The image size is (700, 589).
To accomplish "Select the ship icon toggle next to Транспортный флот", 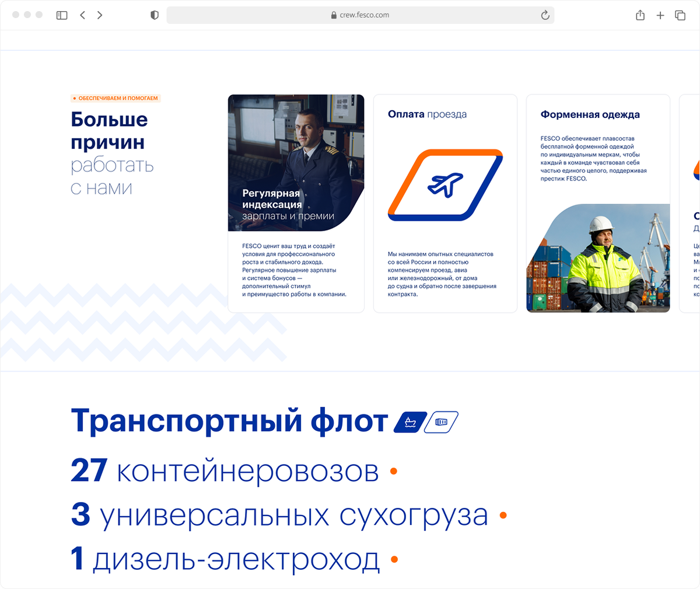I will click(x=411, y=422).
